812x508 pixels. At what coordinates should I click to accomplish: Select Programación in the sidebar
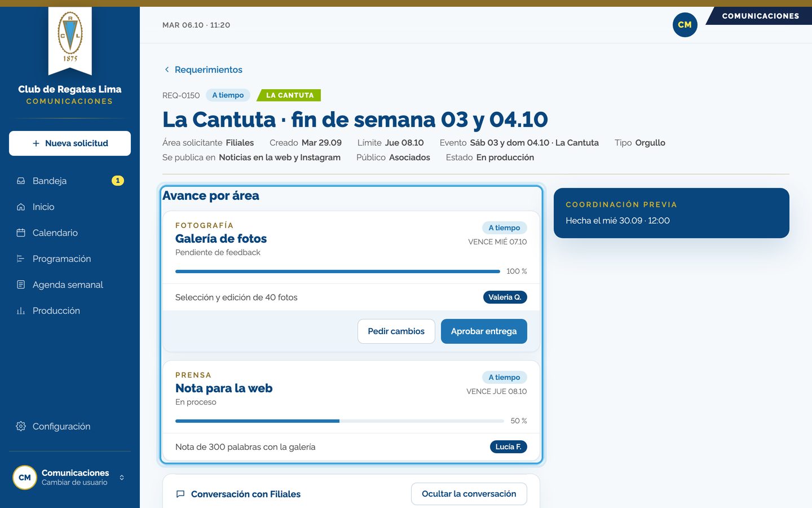(70, 259)
